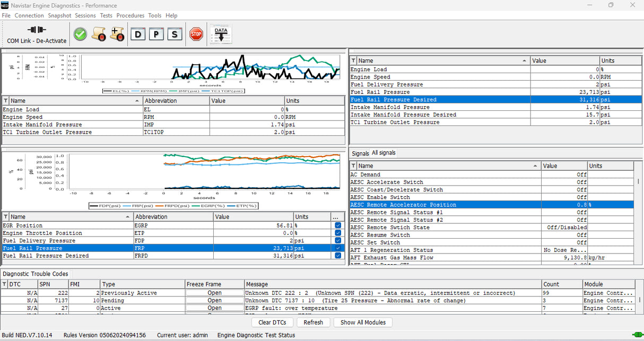Click the green checkmark validation icon
Viewport: 644px width, 341px height.
pos(80,34)
